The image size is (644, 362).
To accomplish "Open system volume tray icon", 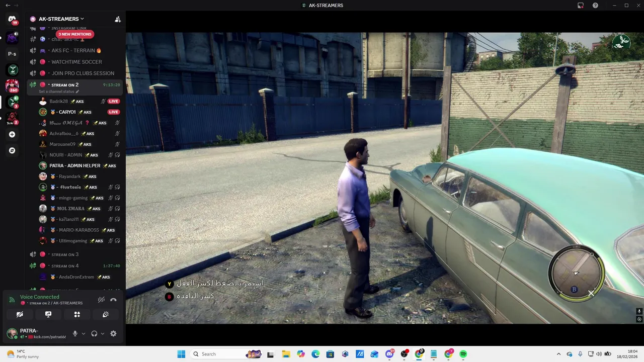I will [599, 354].
